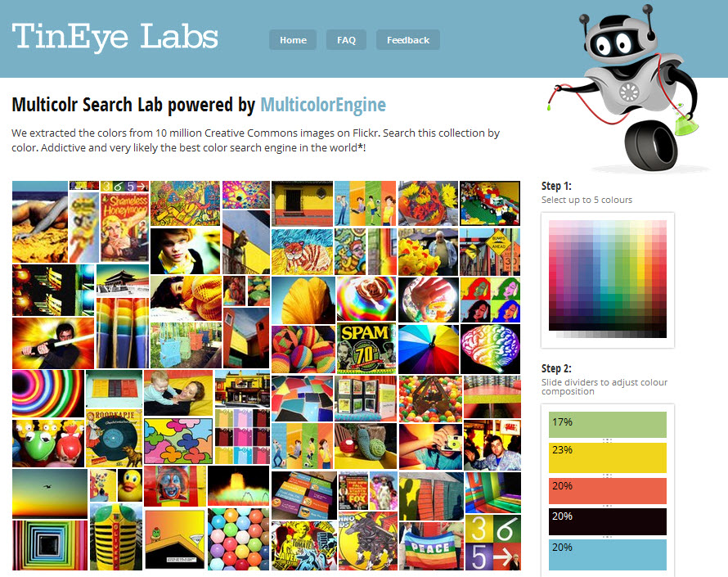Grab the divider between yellow and red bars
The height and width of the screenshot is (577, 728).
pos(607,476)
